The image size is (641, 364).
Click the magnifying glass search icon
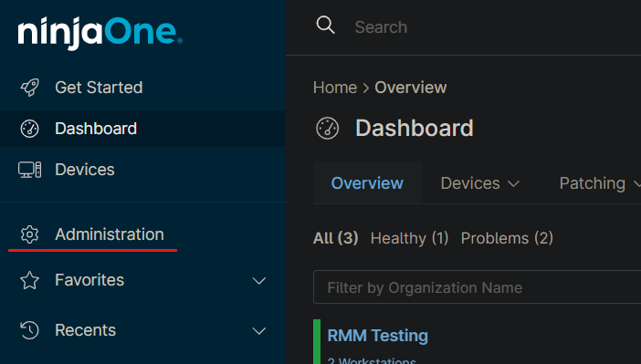point(325,26)
